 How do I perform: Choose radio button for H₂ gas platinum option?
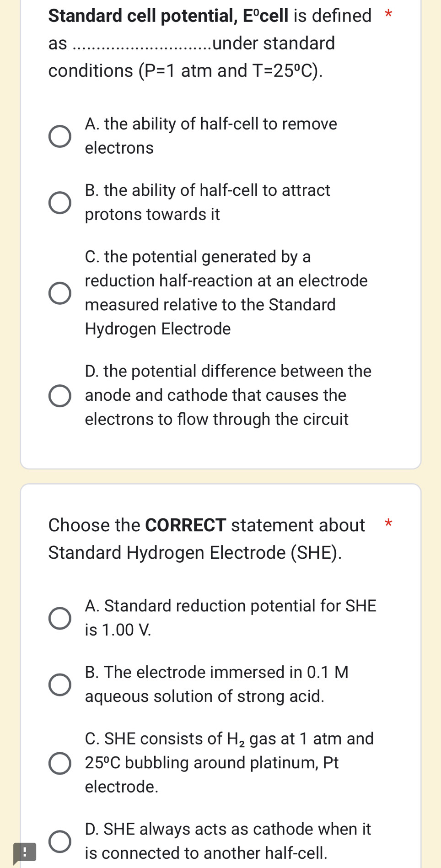[60, 763]
